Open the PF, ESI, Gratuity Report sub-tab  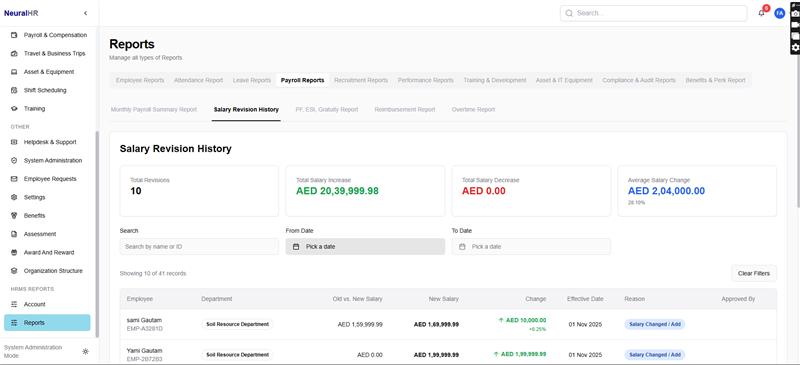[327, 110]
